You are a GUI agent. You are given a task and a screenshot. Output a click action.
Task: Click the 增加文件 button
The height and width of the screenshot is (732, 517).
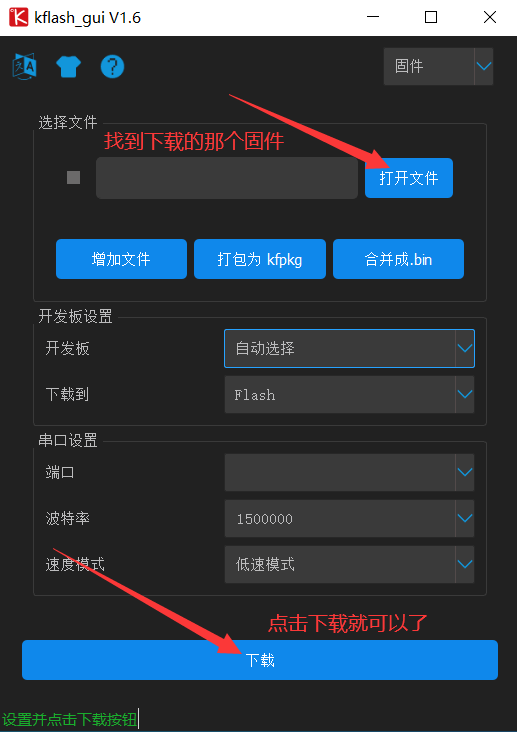[121, 259]
